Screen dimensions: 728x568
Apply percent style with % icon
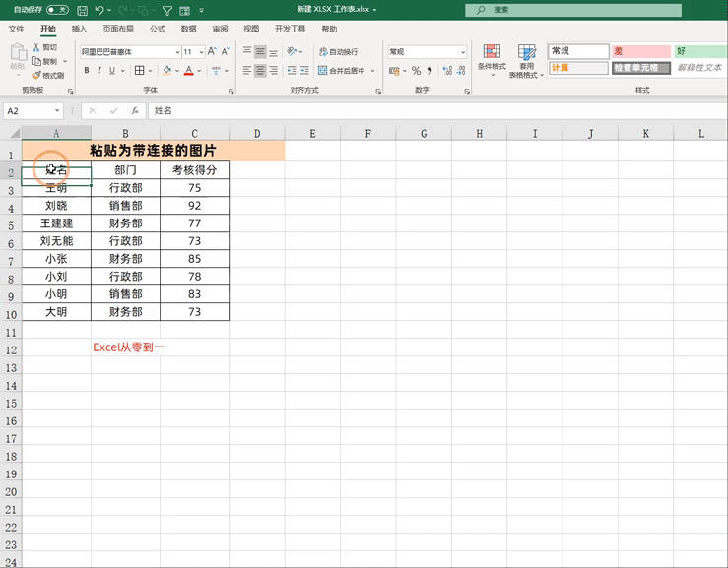[x=416, y=71]
